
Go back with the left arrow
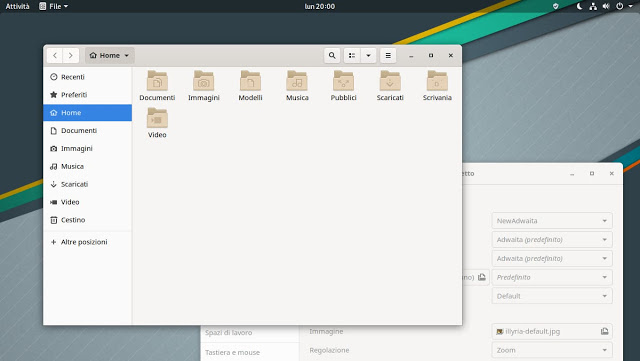[x=55, y=56]
